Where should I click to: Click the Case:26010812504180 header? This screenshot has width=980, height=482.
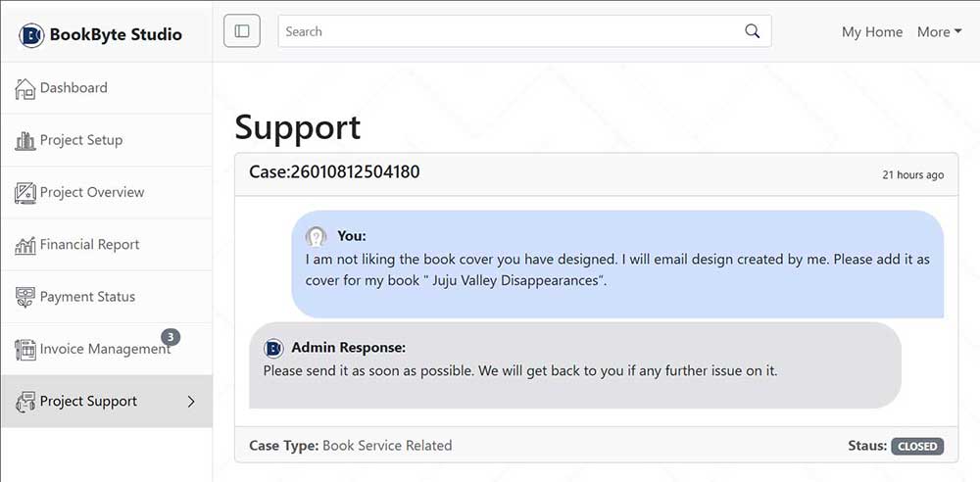[x=336, y=172]
